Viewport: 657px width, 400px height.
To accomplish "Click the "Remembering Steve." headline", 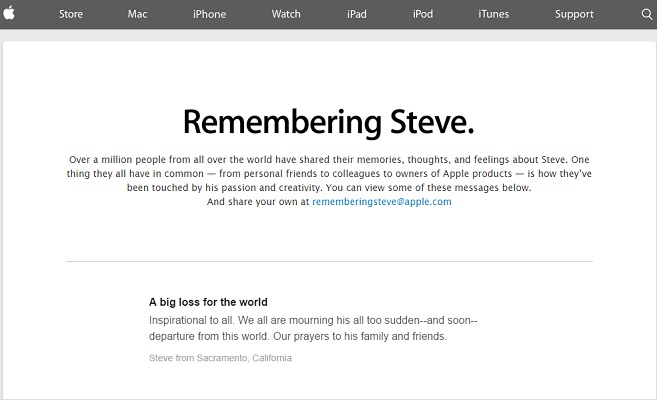I will (328, 122).
